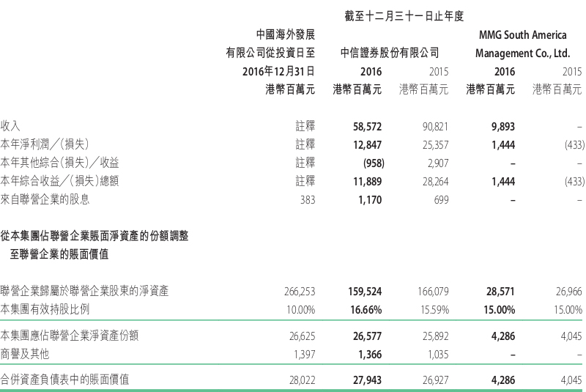This screenshot has width=586, height=392.
Task: Click row label 來自聯營企業的股息
Action: pos(45,199)
